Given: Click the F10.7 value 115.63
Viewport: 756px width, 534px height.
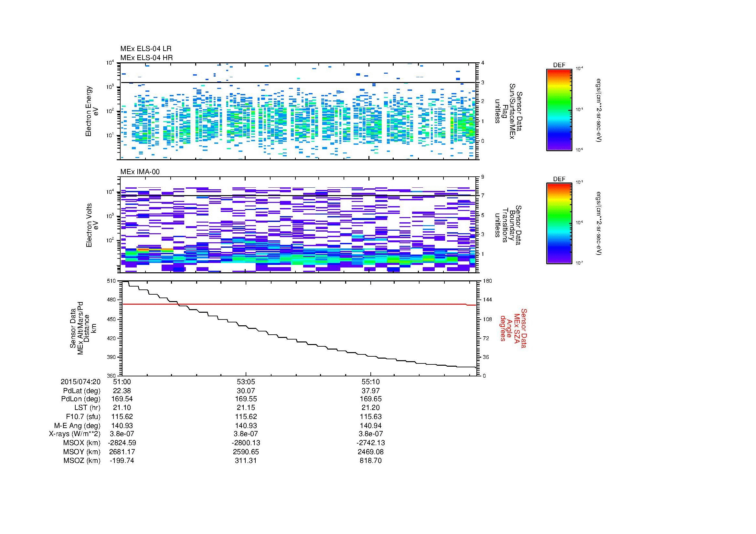Looking at the screenshot, I should [371, 416].
